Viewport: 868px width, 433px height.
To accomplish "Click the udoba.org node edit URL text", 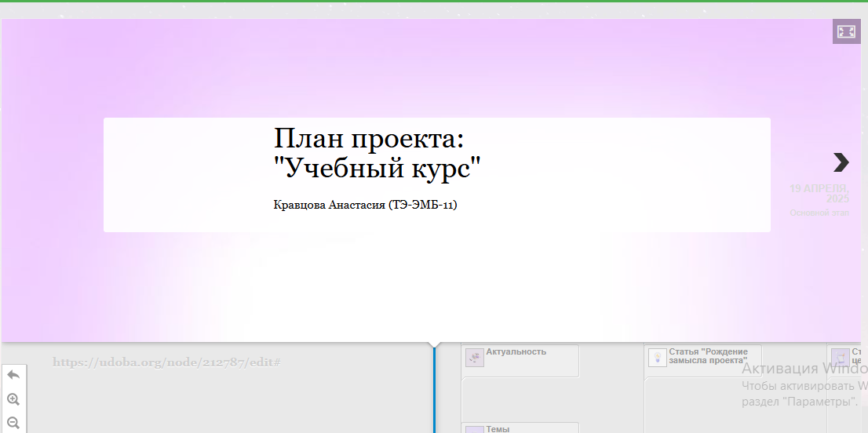I will click(166, 362).
